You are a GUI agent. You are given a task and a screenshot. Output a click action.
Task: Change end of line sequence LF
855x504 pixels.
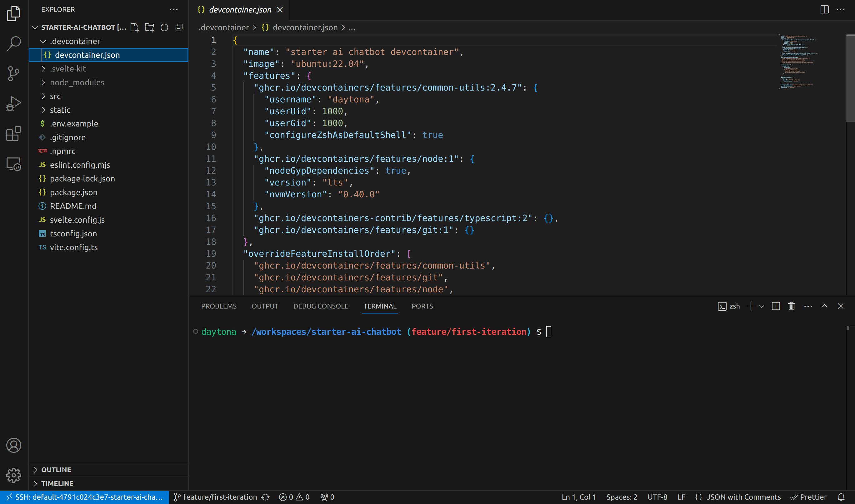(x=681, y=497)
